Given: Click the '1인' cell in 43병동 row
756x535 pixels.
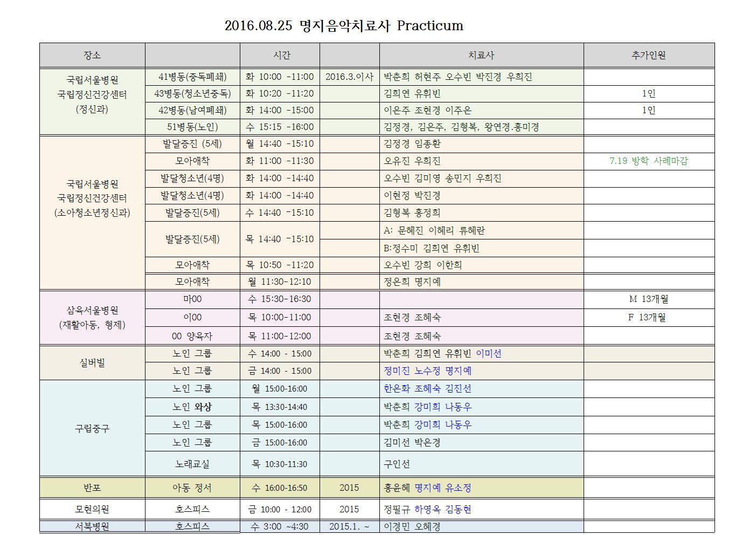Looking at the screenshot, I should tap(649, 94).
